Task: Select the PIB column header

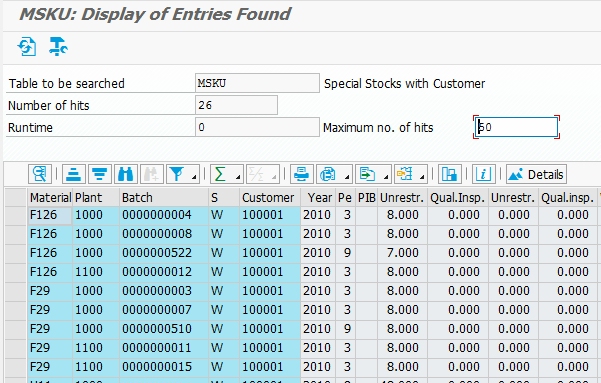Action: coord(366,197)
